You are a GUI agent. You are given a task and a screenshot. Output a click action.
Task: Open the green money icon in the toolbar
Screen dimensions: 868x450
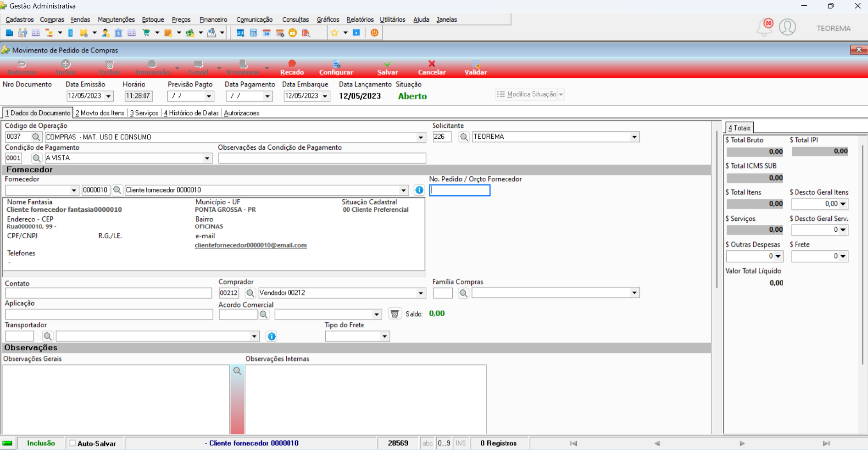[190, 33]
